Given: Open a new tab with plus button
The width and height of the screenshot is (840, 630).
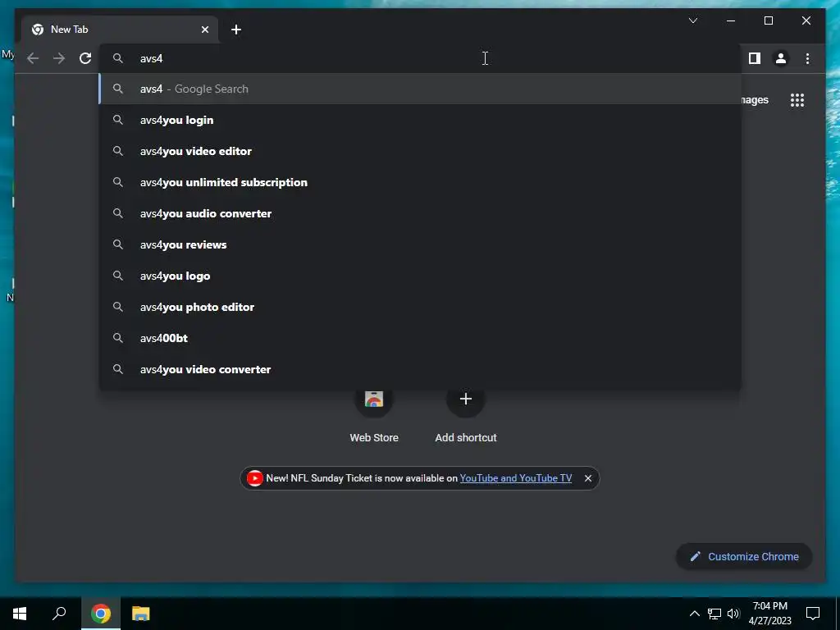Looking at the screenshot, I should (x=236, y=30).
